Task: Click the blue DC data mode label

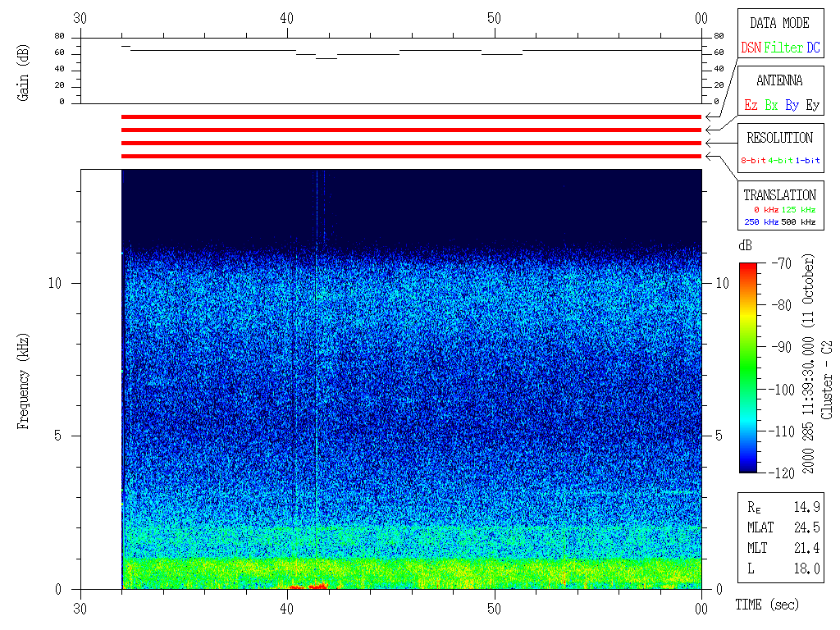Action: point(813,48)
